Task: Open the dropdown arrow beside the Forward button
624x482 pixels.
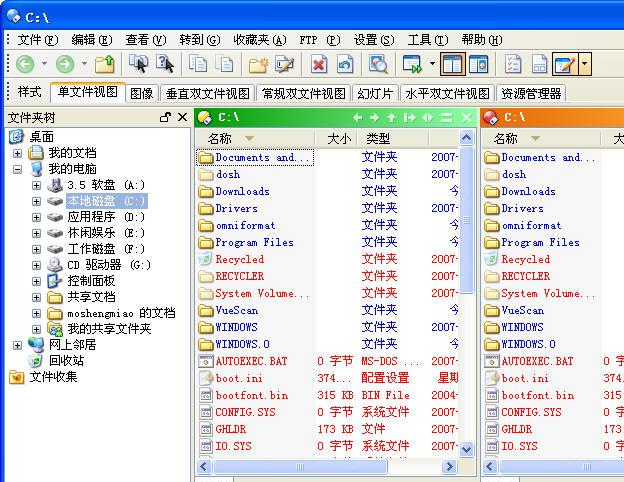Action: 84,64
